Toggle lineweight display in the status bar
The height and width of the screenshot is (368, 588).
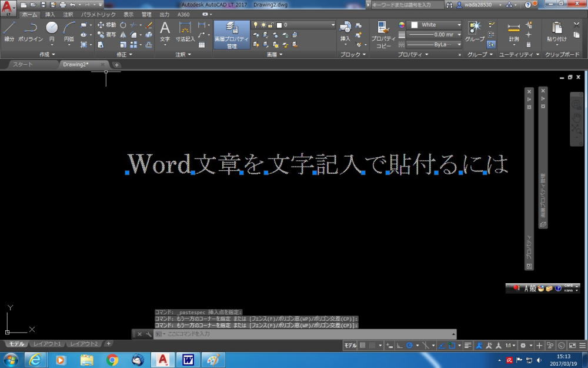(x=467, y=346)
